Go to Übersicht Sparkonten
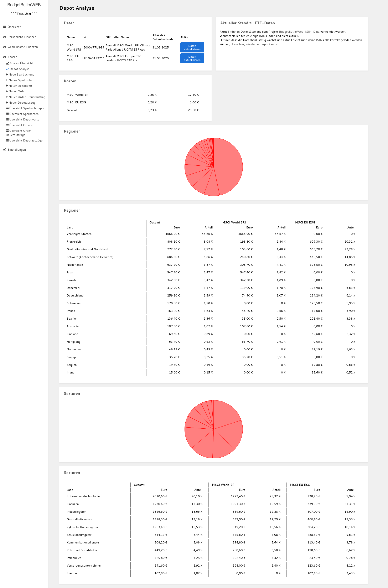 [24, 114]
